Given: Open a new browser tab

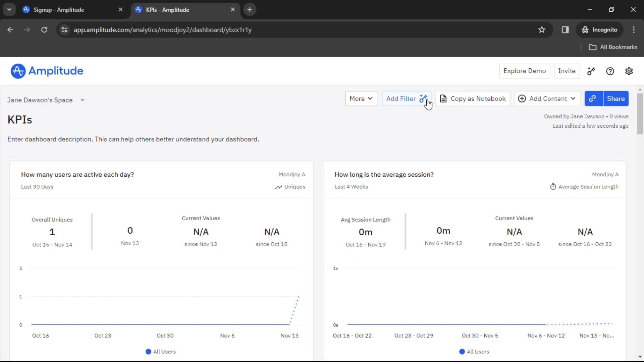Looking at the screenshot, I should (x=250, y=10).
